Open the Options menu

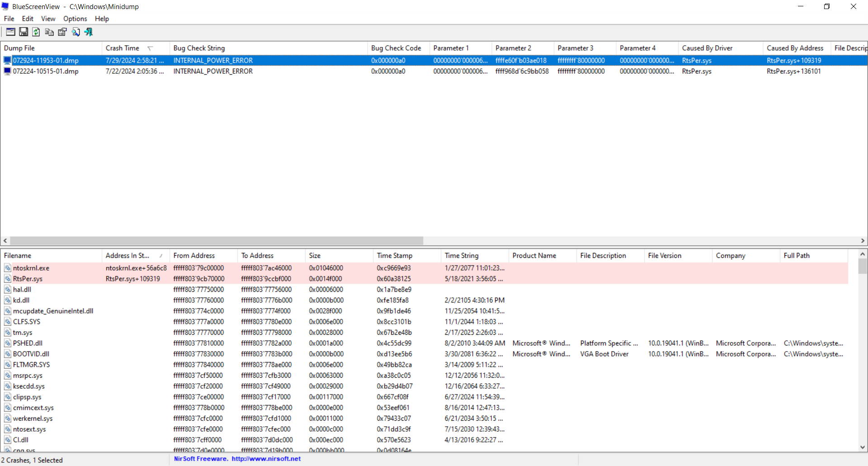(x=75, y=19)
